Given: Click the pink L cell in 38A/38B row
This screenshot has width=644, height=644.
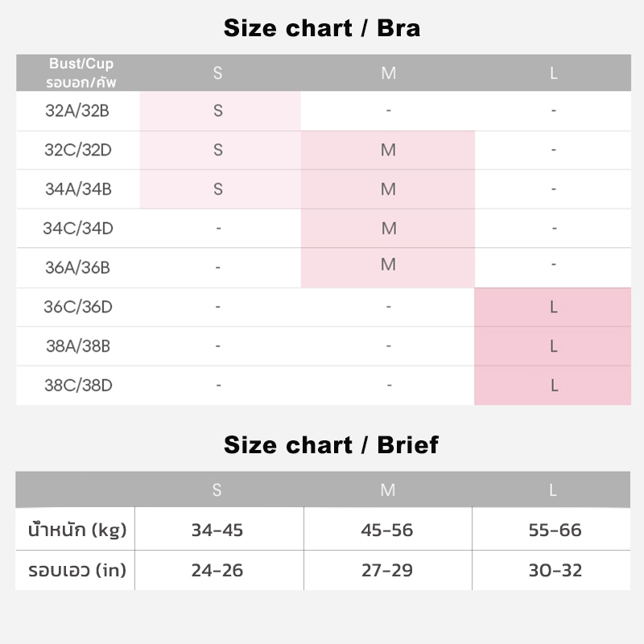Looking at the screenshot, I should pos(554,346).
